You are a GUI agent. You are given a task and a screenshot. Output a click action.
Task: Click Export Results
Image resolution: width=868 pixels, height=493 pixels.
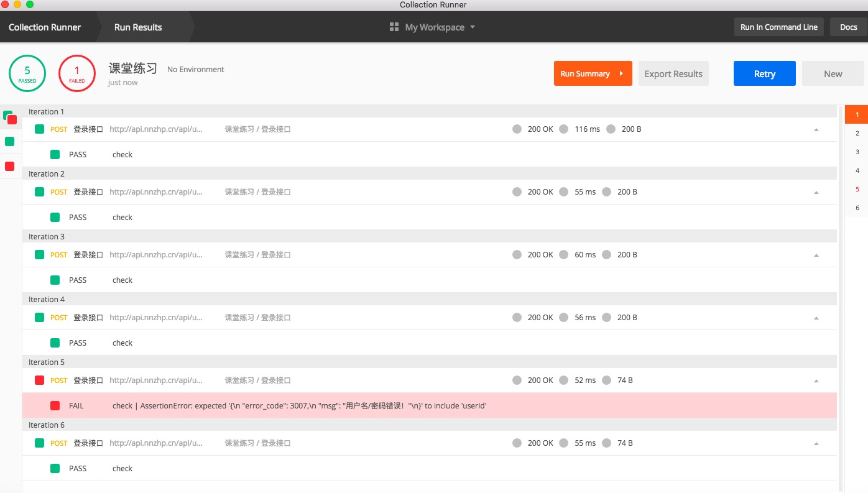(x=673, y=73)
